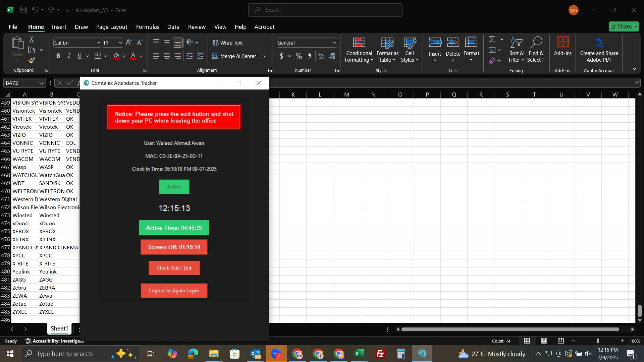644x362 pixels.
Task: Toggle Middle Align in Alignment group
Action: pos(167,43)
